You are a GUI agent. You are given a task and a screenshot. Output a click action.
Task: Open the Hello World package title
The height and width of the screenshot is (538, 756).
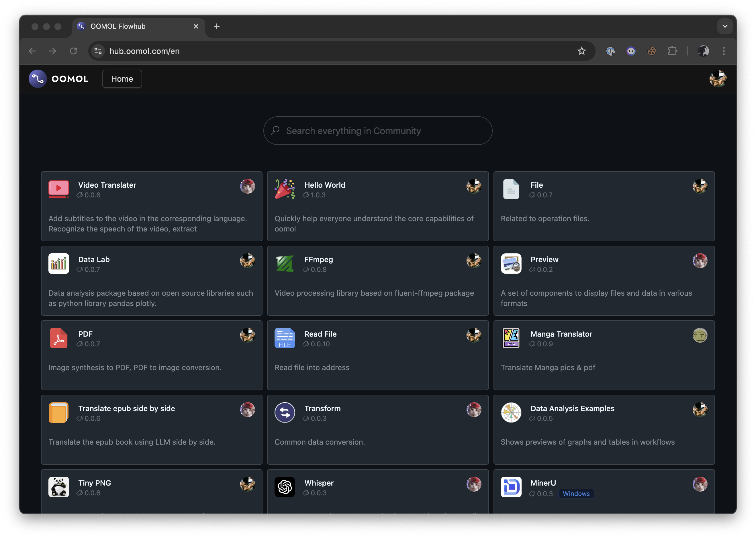point(324,185)
